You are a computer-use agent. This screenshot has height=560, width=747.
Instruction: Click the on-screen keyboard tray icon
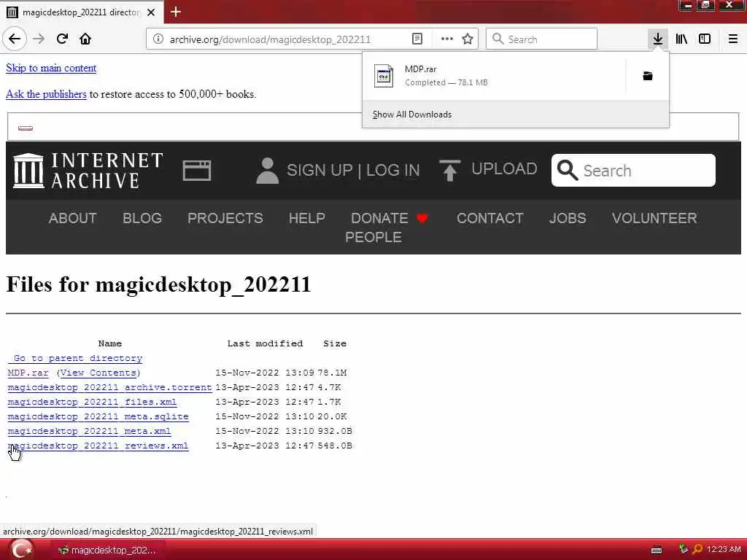(x=657, y=550)
